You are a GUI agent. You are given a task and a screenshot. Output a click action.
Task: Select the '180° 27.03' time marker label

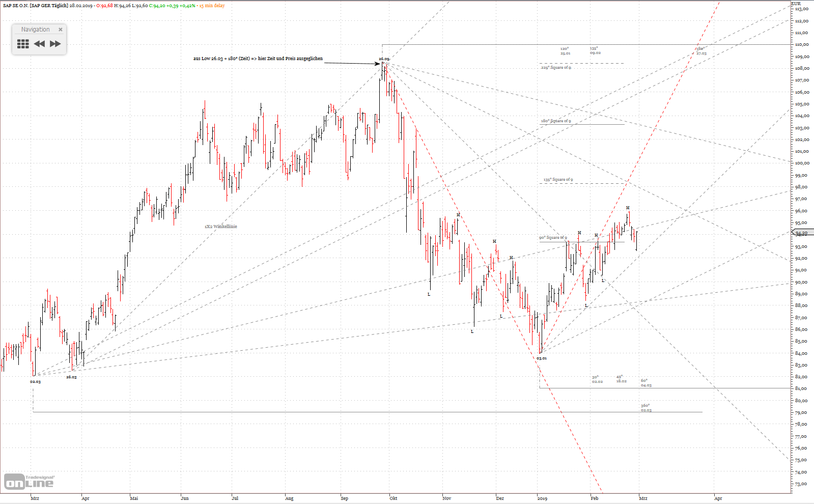tap(701, 51)
